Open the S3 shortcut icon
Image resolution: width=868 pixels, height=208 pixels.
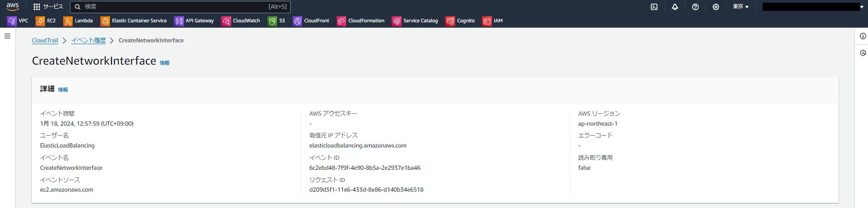tap(272, 21)
